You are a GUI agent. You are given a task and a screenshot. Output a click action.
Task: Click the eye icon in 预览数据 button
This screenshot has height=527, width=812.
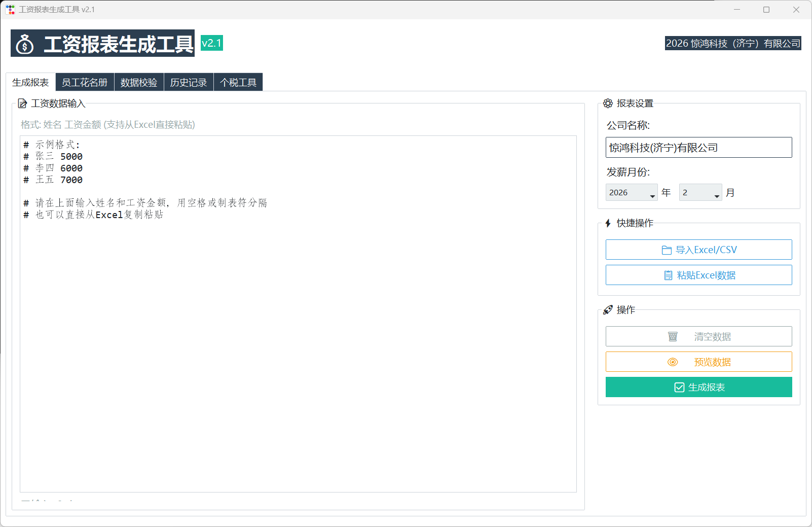[x=673, y=362]
